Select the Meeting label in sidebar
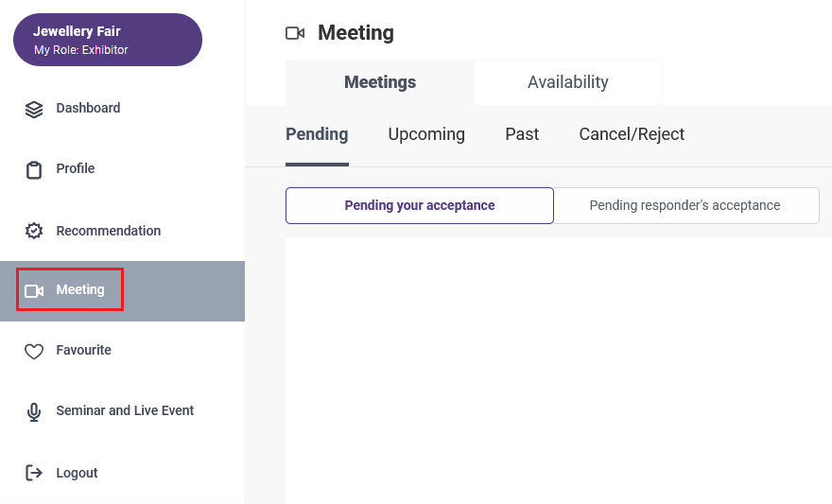Viewport: 832px width, 504px height. pyautogui.click(x=80, y=289)
